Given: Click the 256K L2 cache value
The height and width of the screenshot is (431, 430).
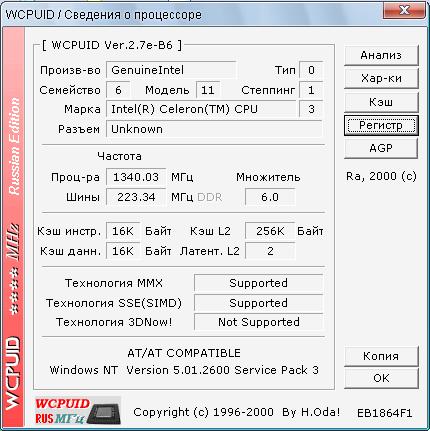Looking at the screenshot, I should coord(270,231).
